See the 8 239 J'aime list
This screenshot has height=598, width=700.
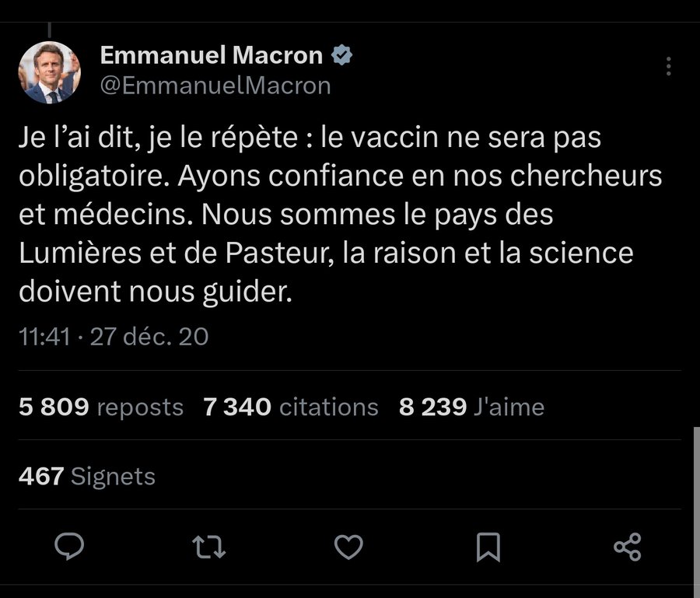point(471,407)
